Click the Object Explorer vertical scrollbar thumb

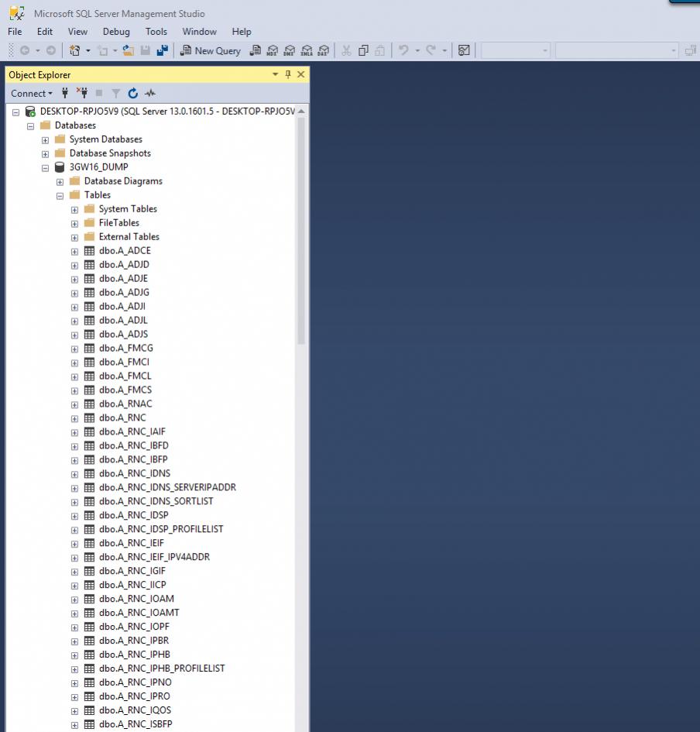coord(301,231)
